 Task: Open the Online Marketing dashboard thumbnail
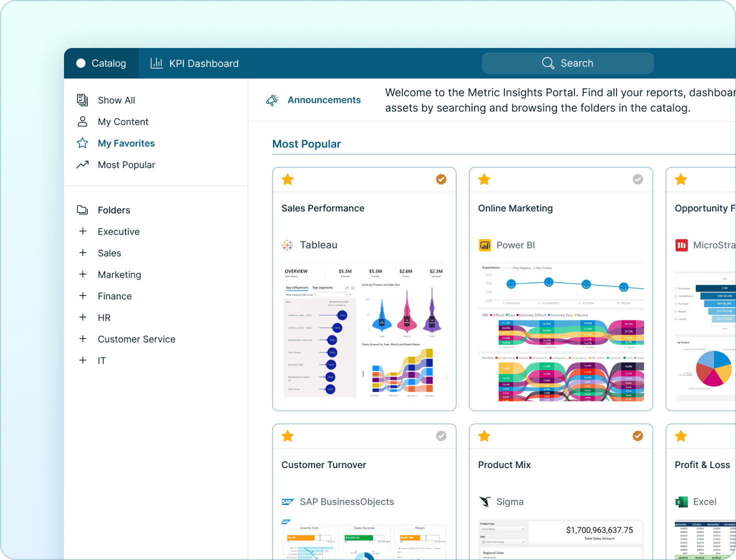[561, 332]
